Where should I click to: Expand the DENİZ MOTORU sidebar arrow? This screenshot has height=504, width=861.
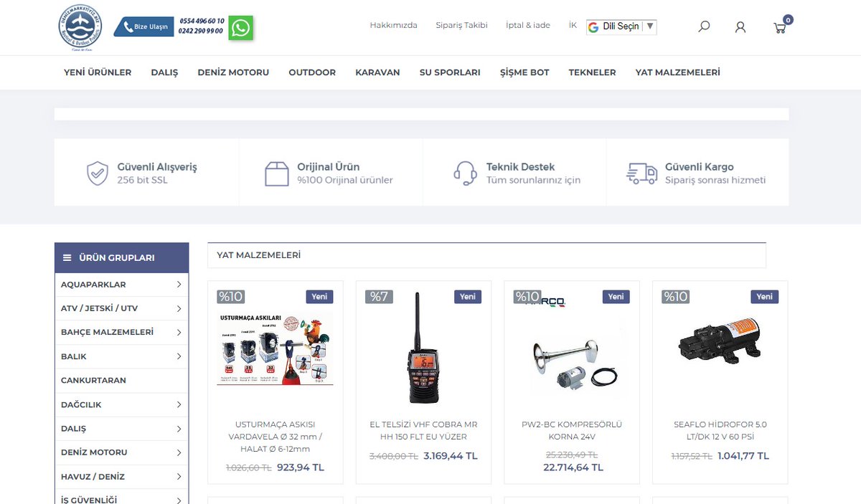(x=179, y=452)
